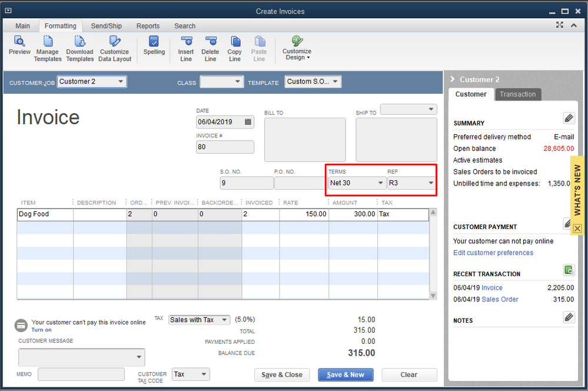Viewport: 588px width, 391px height.
Task: Open 06/04/19 Invoice transaction link
Action: pyautogui.click(x=491, y=288)
